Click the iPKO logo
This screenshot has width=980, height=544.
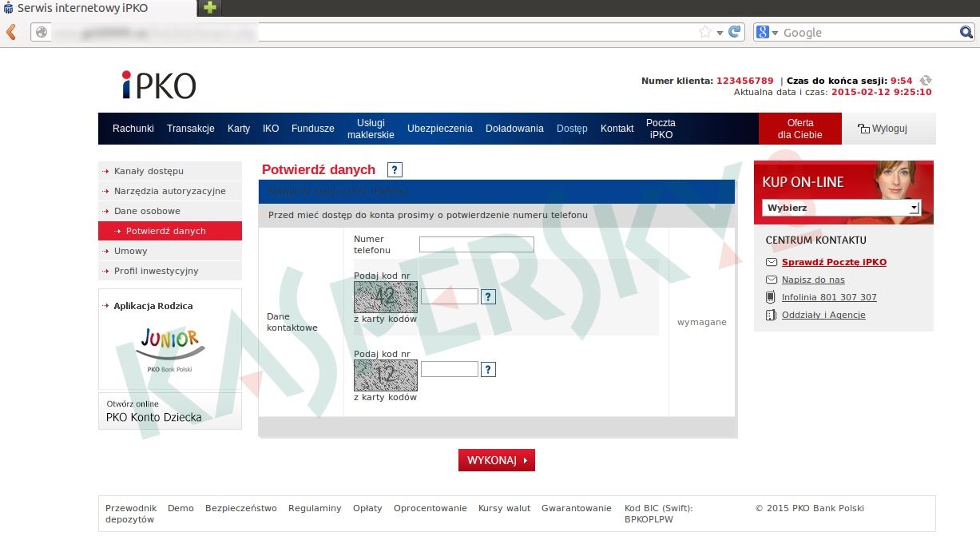(159, 85)
